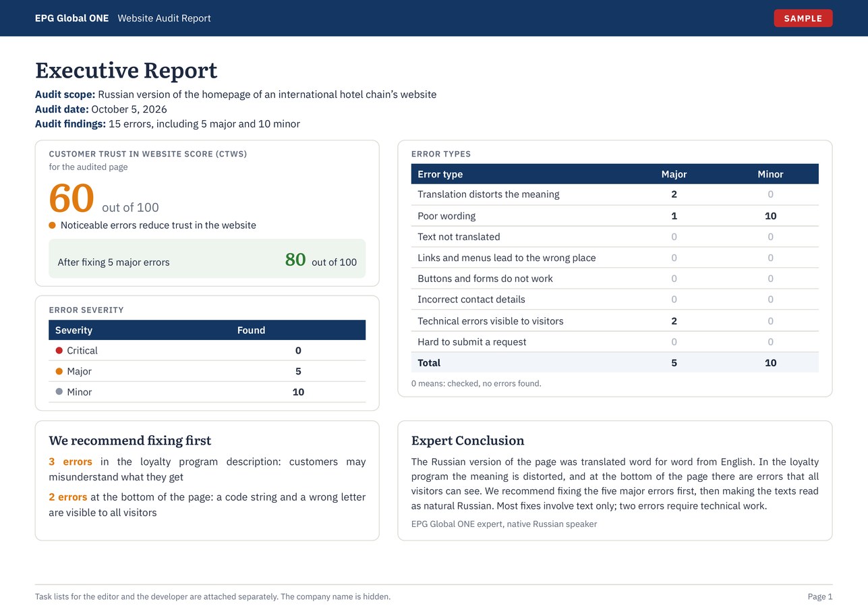Click the Found count in the Critical row
868x614 pixels.
click(x=298, y=350)
